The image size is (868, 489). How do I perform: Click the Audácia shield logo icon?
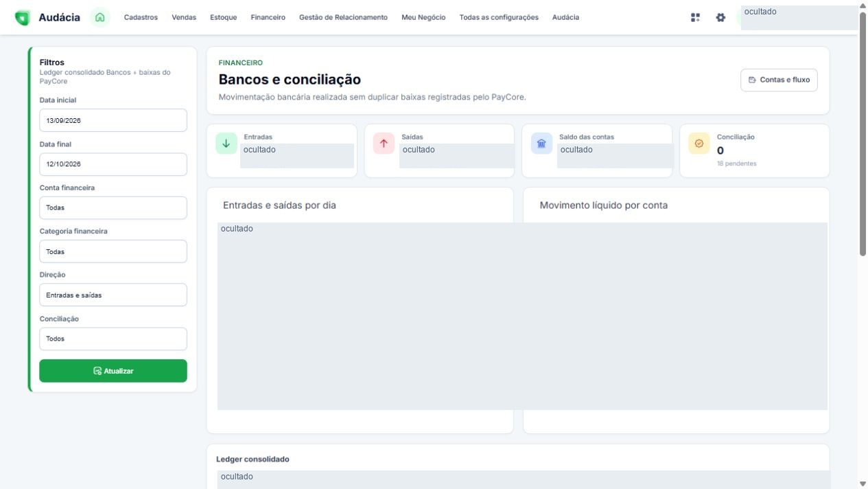(23, 18)
